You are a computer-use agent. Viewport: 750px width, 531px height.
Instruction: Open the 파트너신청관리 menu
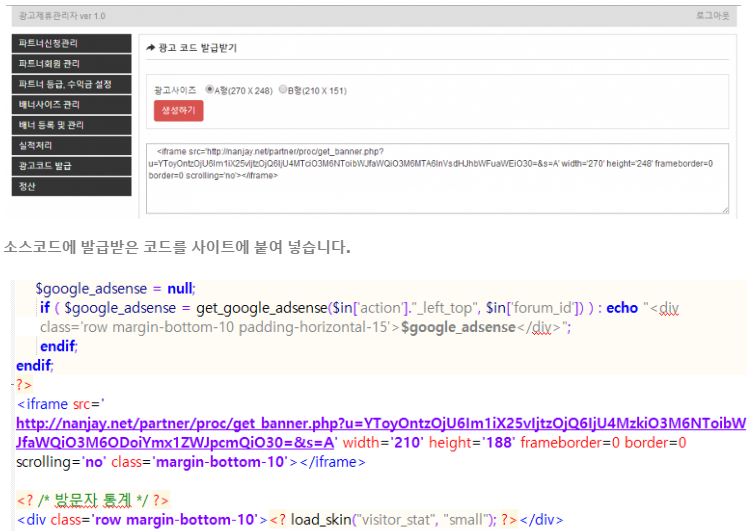point(72,44)
